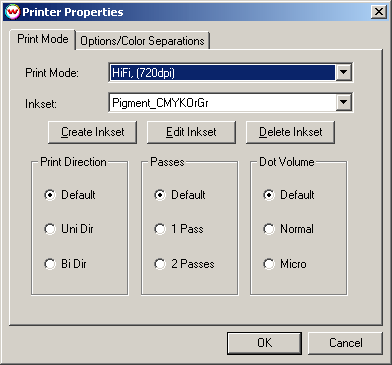The image size is (392, 365).
Task: Set Dot Volume to Normal
Action: click(x=269, y=229)
